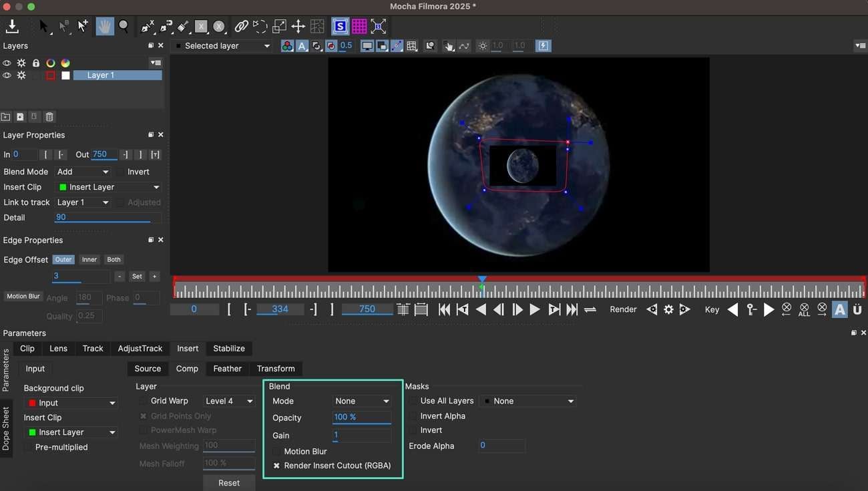868x491 pixels.
Task: Enable the Grid Warp checkbox
Action: pos(143,401)
